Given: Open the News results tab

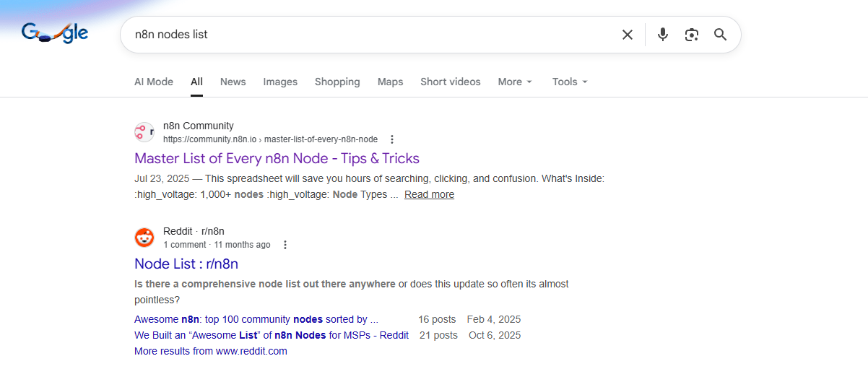Looking at the screenshot, I should [233, 82].
